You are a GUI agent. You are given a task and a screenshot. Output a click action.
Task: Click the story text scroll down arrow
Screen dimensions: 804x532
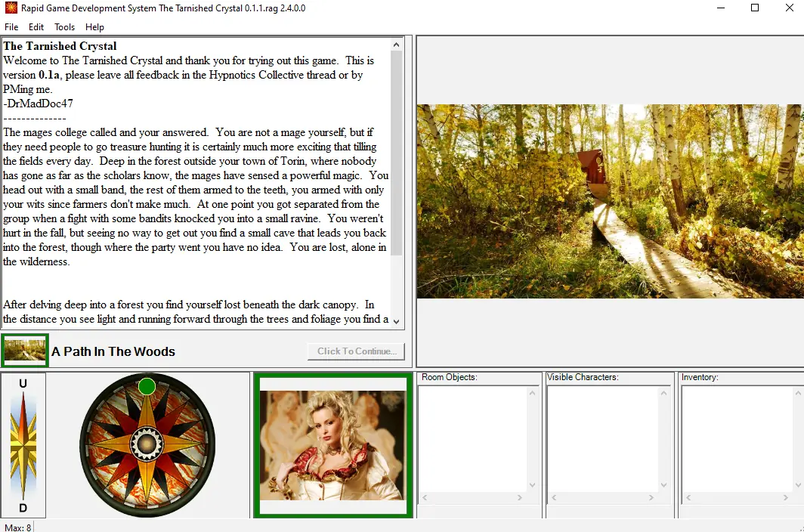pos(397,322)
